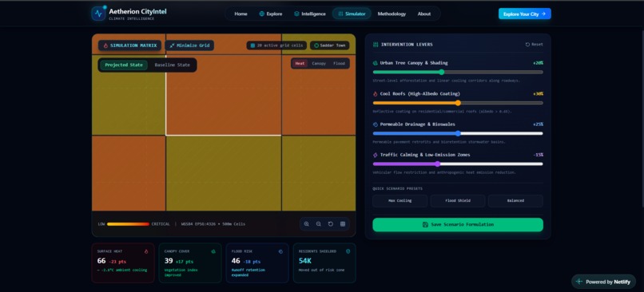Click the Minimize Grid button
This screenshot has width=644, height=292.
click(x=189, y=45)
